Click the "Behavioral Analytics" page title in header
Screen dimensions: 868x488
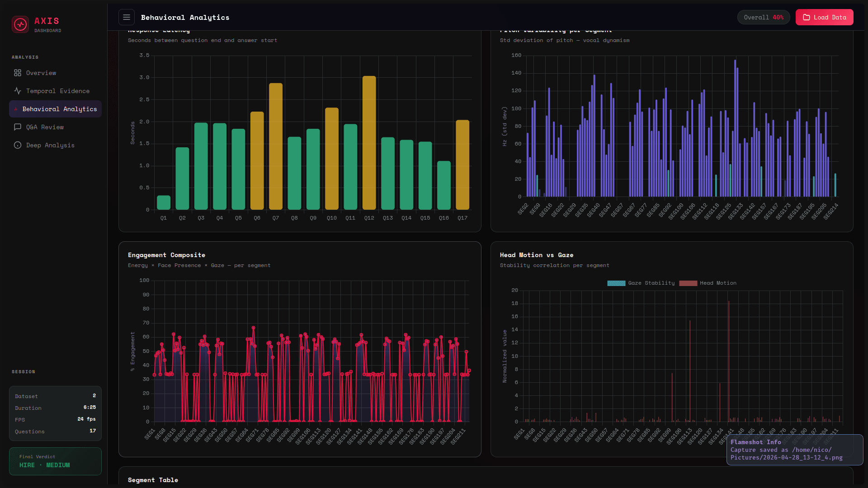click(185, 18)
